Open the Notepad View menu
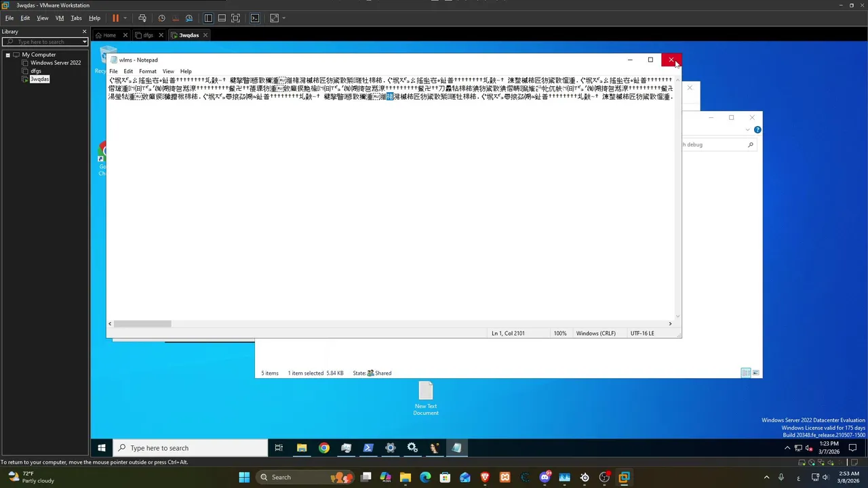This screenshot has width=868, height=488. pos(167,71)
